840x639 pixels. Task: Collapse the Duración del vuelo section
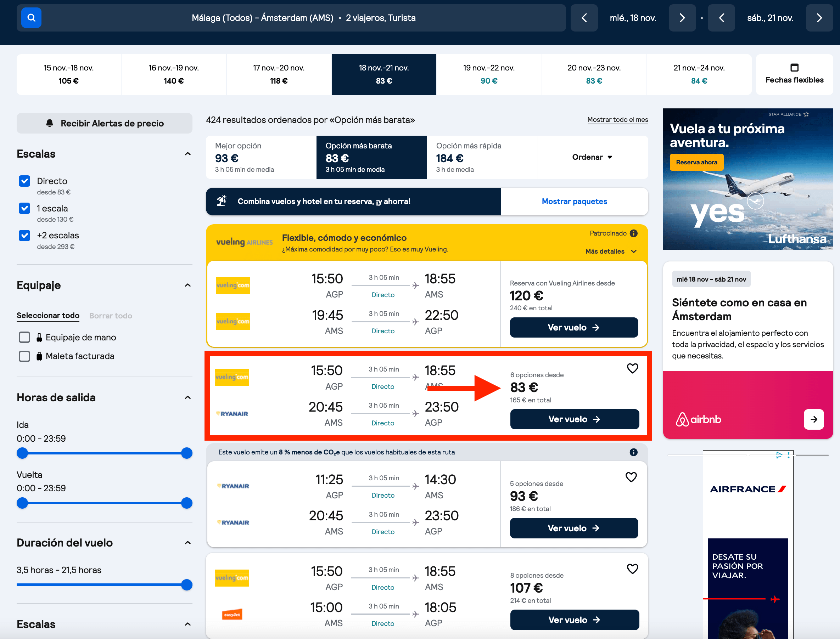(187, 543)
